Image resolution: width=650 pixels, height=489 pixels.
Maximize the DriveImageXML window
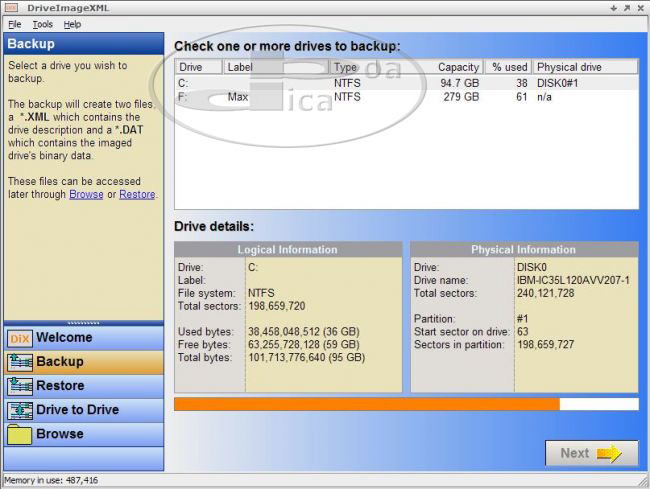[x=627, y=7]
